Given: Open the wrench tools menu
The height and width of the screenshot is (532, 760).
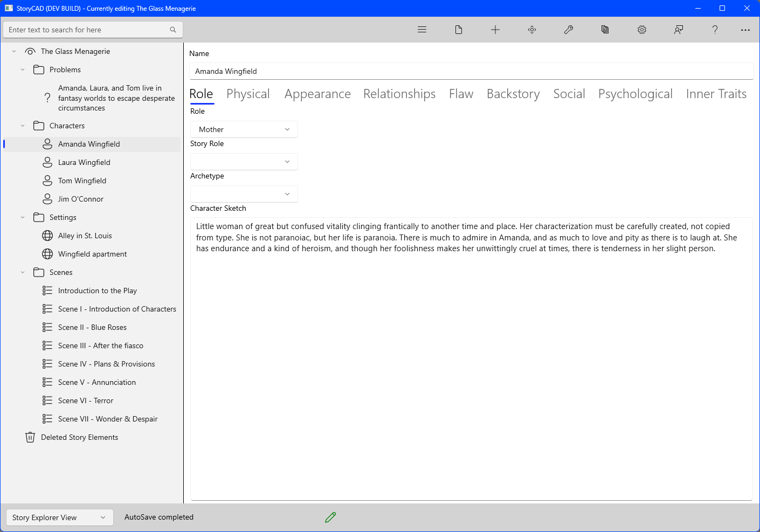Looking at the screenshot, I should 569,30.
